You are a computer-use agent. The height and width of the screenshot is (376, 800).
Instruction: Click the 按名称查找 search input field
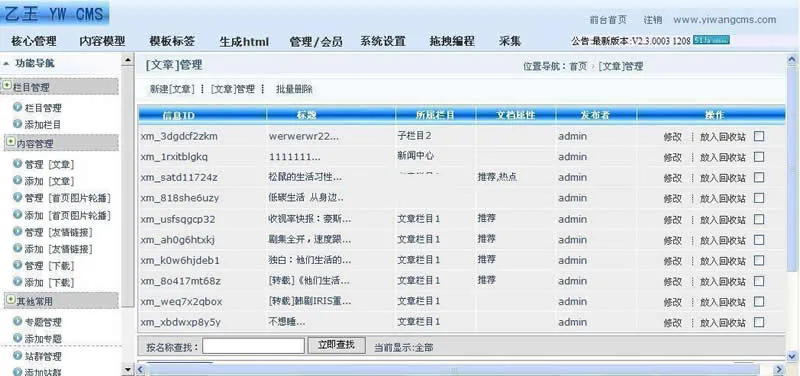(x=254, y=346)
